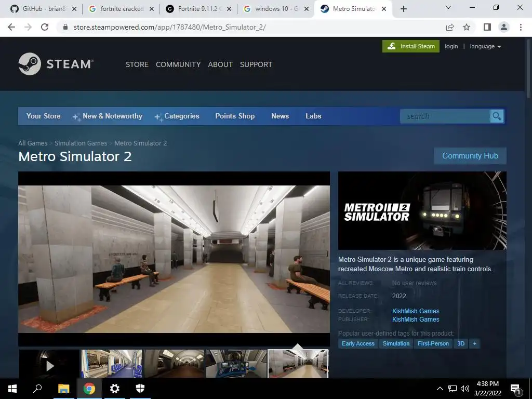The image size is (532, 399).
Task: Open the Simulation Games breadcrumb
Action: coord(81,143)
